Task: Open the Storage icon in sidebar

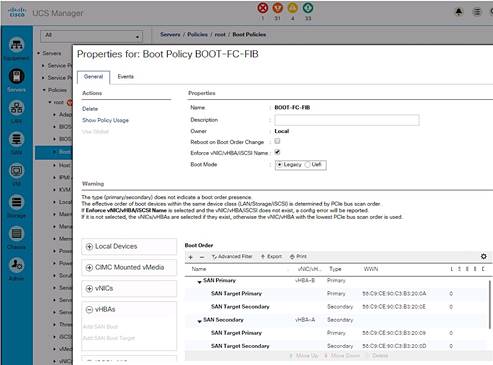Action: tap(17, 202)
